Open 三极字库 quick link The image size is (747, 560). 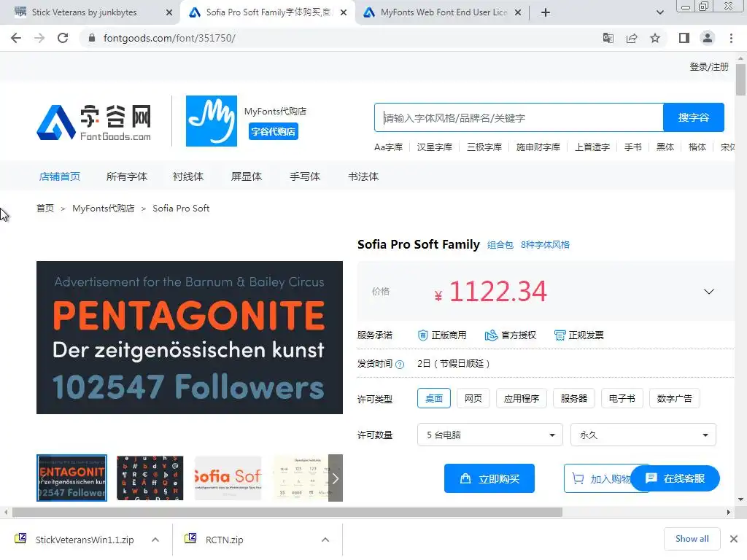tap(484, 147)
